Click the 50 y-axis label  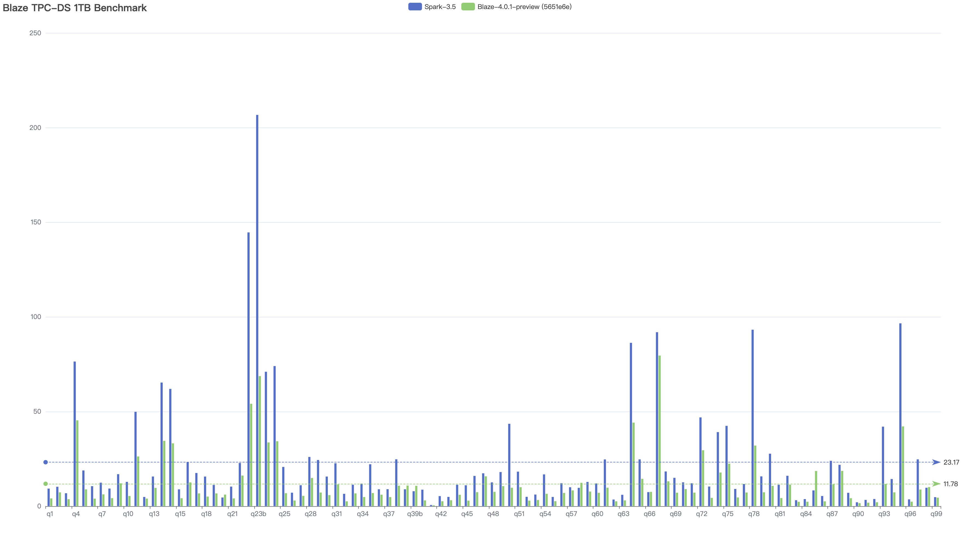(37, 412)
